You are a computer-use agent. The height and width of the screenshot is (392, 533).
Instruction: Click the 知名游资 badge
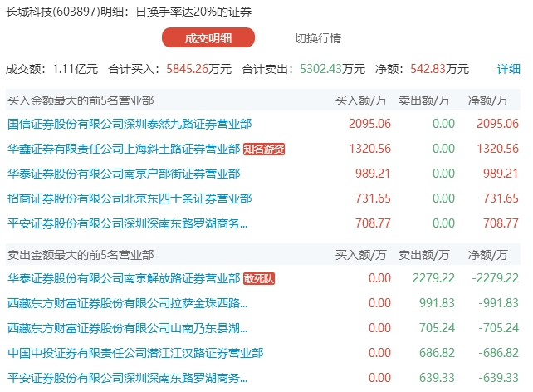264,149
